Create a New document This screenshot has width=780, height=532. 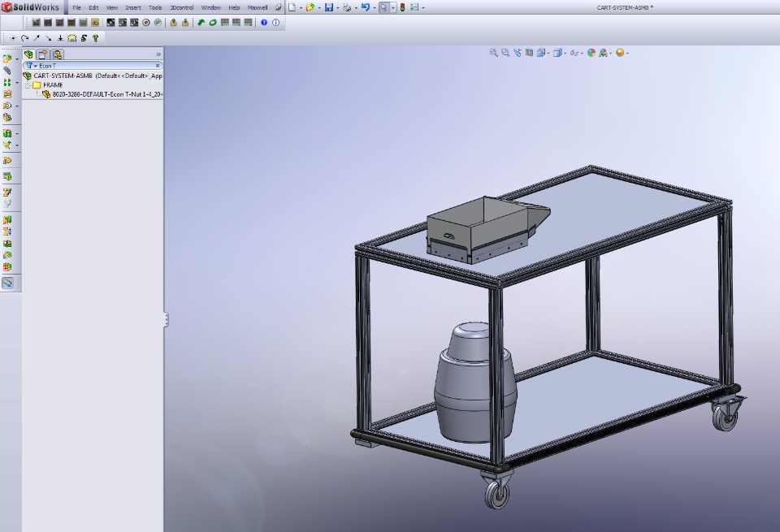click(x=292, y=7)
